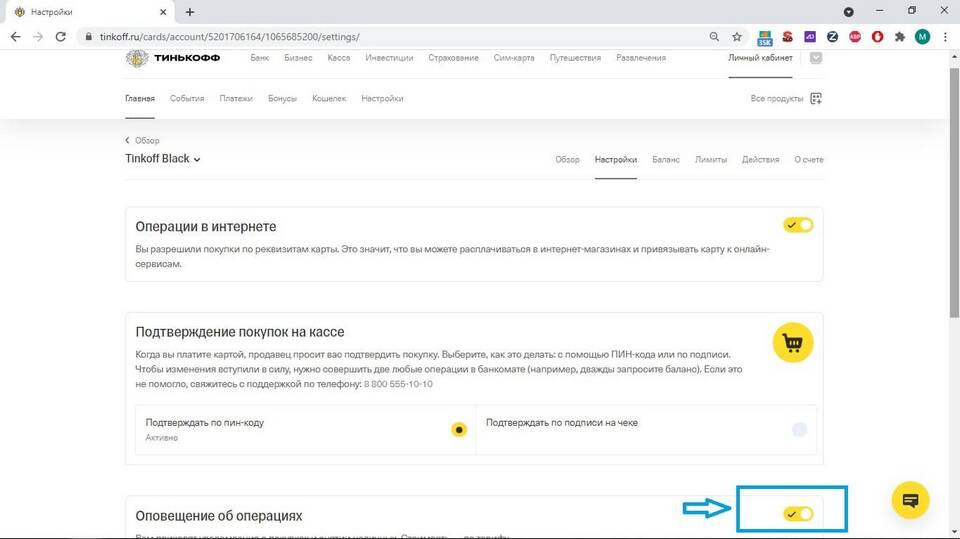960x539 pixels.
Task: Select Подтверждать по подписи на чеке
Action: (x=799, y=430)
